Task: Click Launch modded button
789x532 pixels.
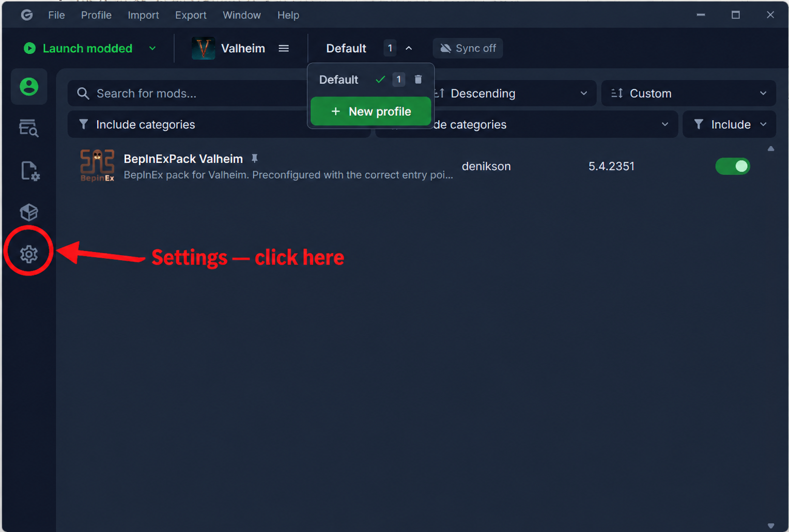Action: (x=78, y=48)
